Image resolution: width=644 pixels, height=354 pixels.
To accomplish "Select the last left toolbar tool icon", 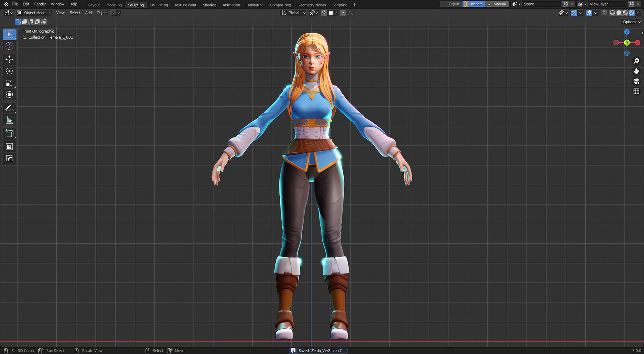I will 9,158.
